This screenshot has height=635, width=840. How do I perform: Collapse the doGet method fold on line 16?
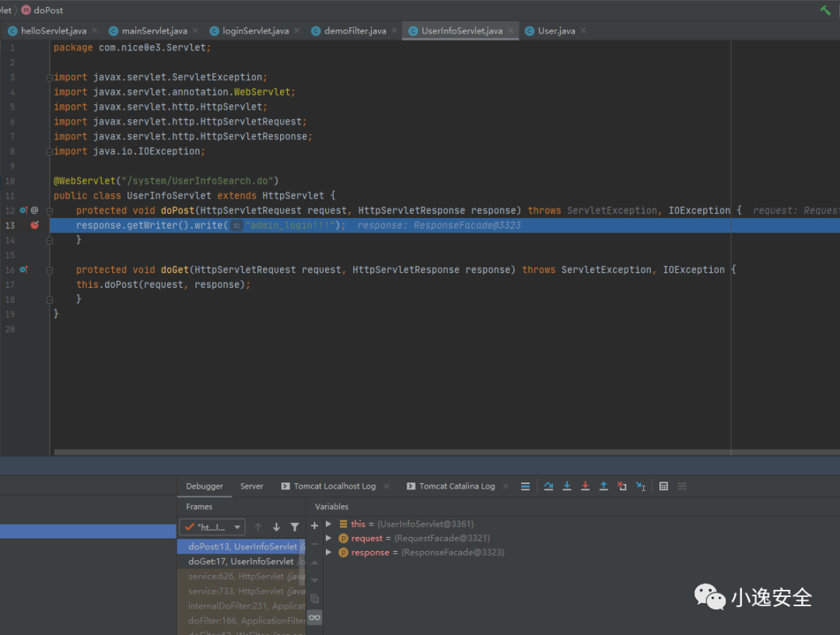coord(49,270)
